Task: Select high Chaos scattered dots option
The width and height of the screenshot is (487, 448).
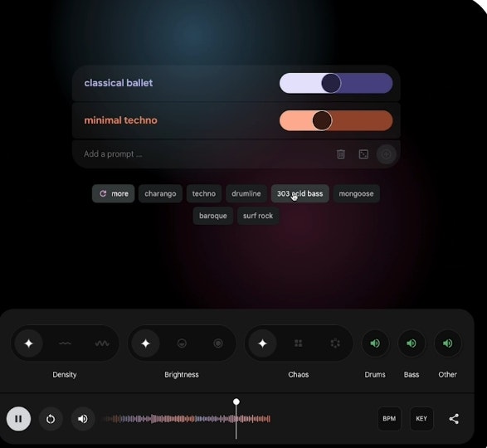Action: [x=335, y=343]
